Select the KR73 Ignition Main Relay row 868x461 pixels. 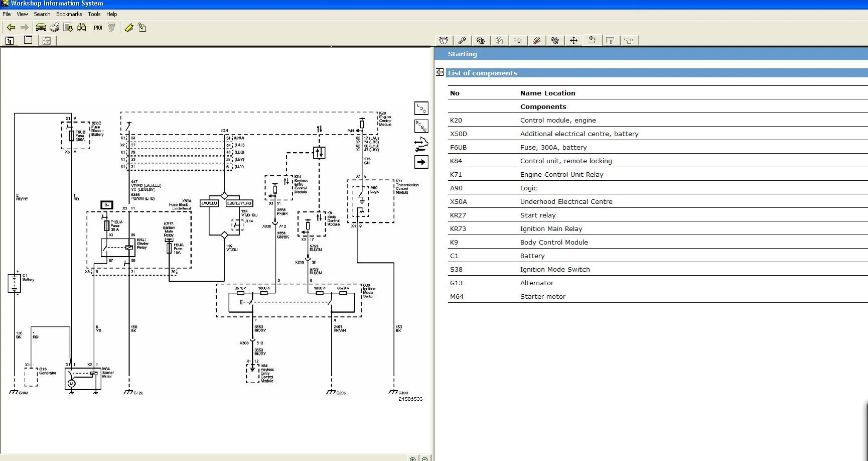tap(658, 228)
